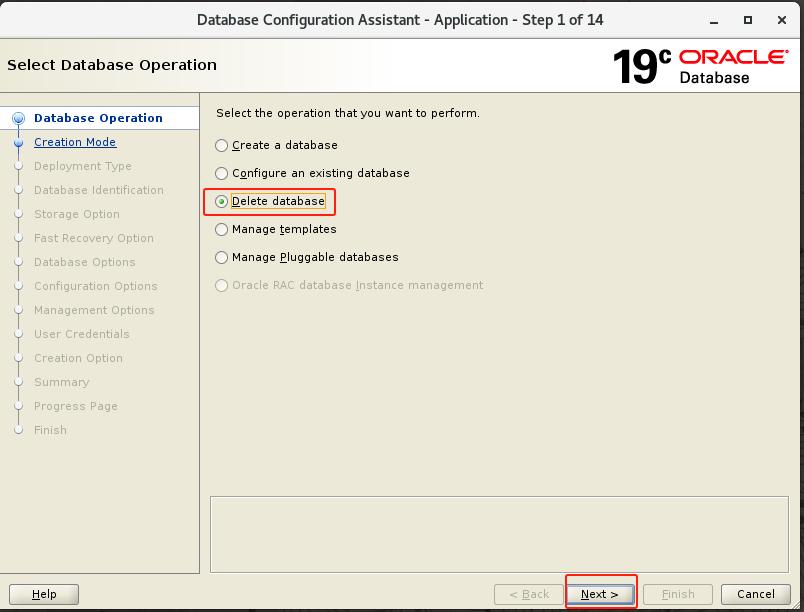Click the Oracle 19c Database logo
Image resolution: width=804 pixels, height=612 pixels.
click(x=700, y=67)
